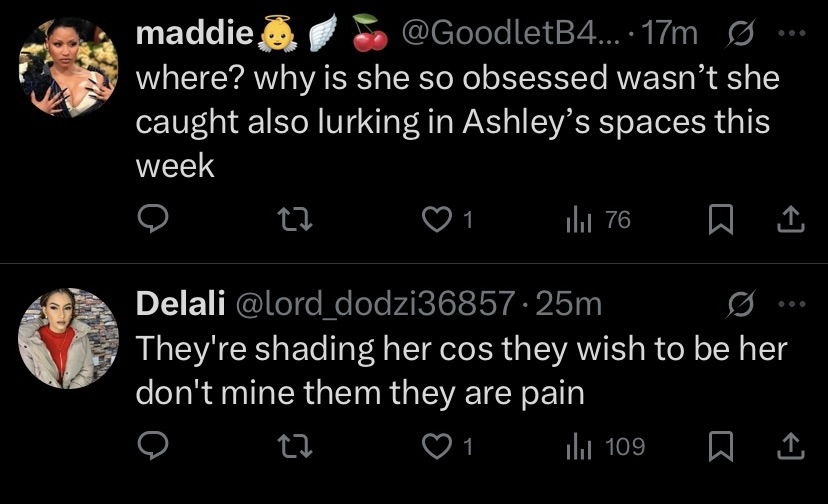
Task: Share maddie's tweet
Action: pos(791,219)
